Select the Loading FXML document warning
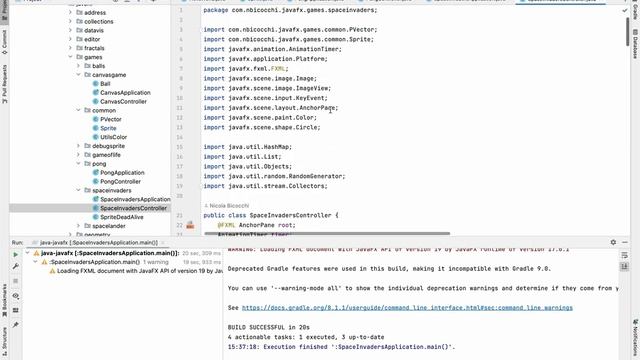Image resolution: width=640 pixels, height=360 pixels. click(x=140, y=271)
